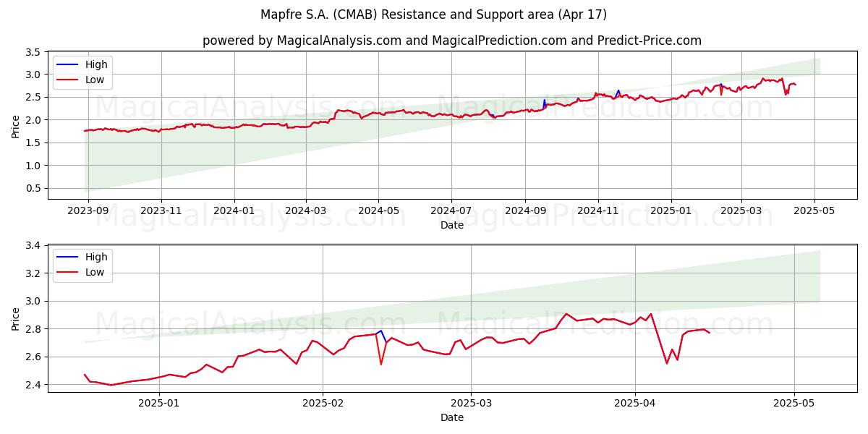Click the 2025-05 tick label on top chart
Viewport: 868px width, 434px height.
[814, 211]
